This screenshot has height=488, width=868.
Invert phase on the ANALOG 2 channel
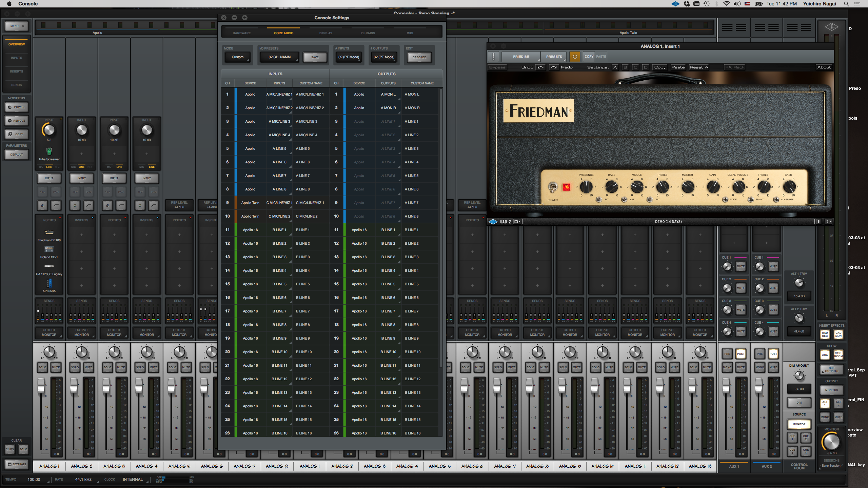point(75,205)
